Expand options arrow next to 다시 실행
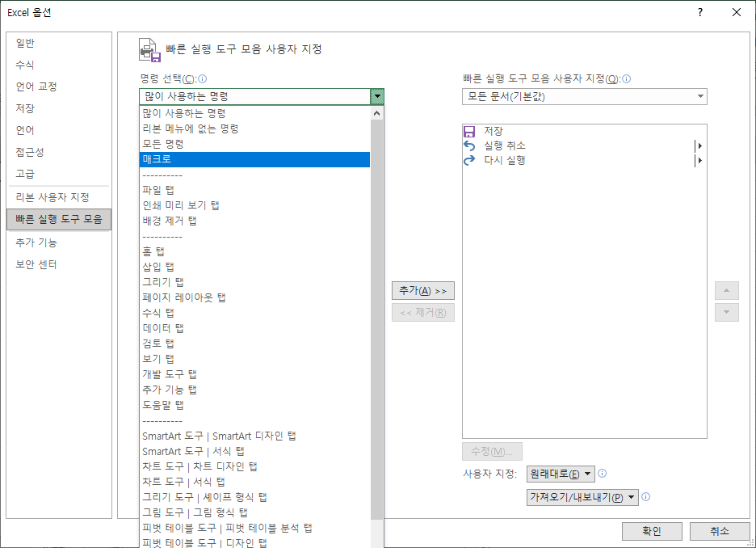Viewport: 756px width, 548px height. tap(702, 160)
